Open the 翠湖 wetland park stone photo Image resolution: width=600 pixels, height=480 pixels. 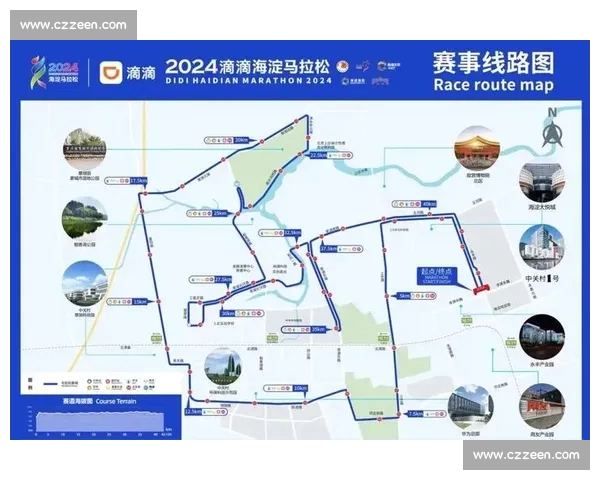(x=85, y=149)
